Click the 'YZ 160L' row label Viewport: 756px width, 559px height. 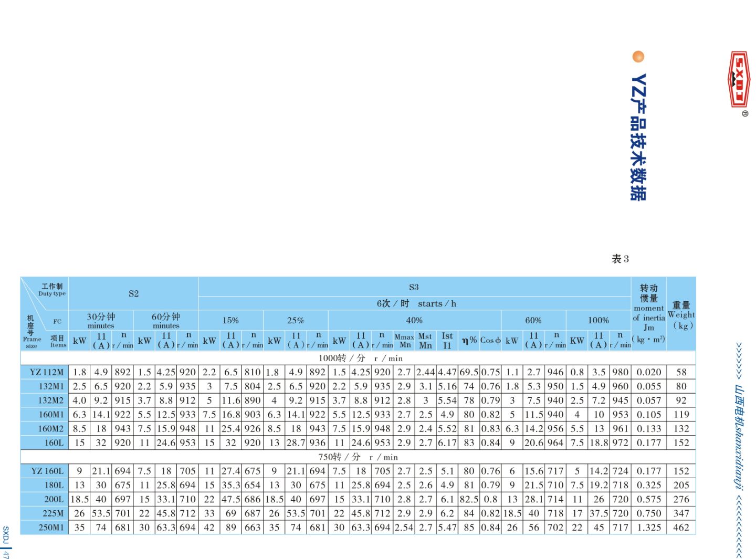click(x=47, y=471)
